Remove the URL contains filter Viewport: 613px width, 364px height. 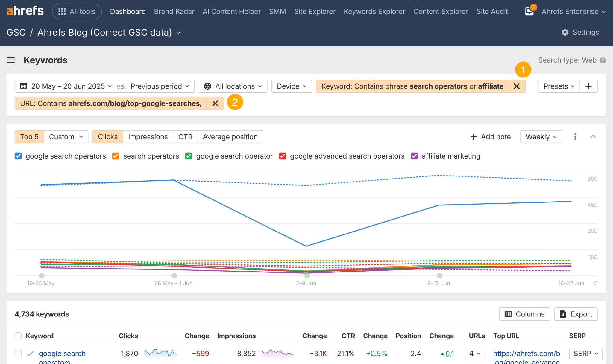click(x=215, y=103)
